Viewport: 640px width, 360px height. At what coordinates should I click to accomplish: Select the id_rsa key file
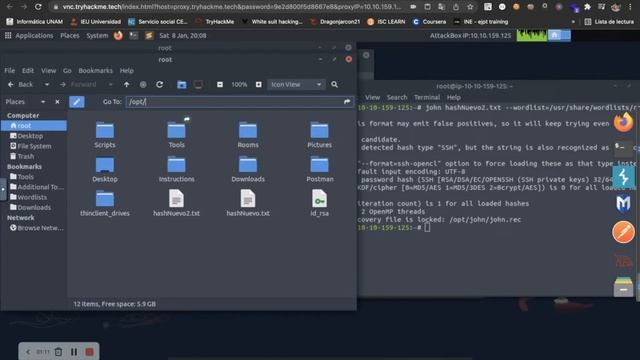[x=320, y=203]
